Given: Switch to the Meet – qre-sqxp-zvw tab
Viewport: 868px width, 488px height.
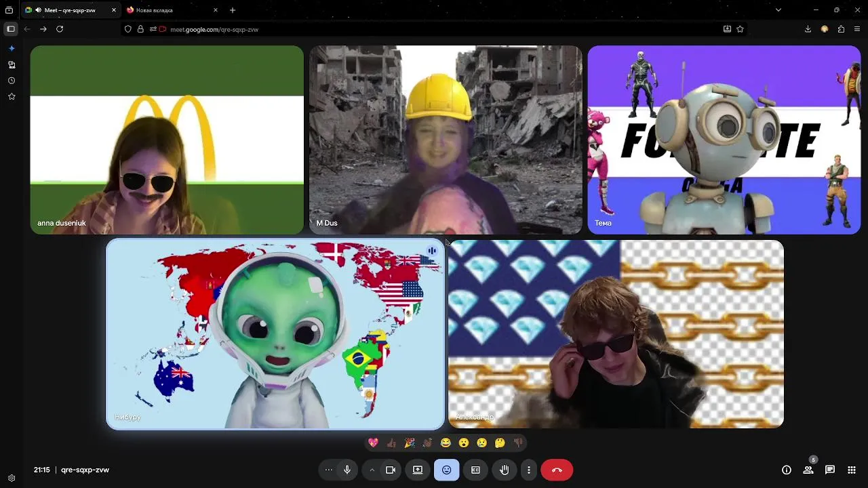Looking at the screenshot, I should tap(71, 10).
